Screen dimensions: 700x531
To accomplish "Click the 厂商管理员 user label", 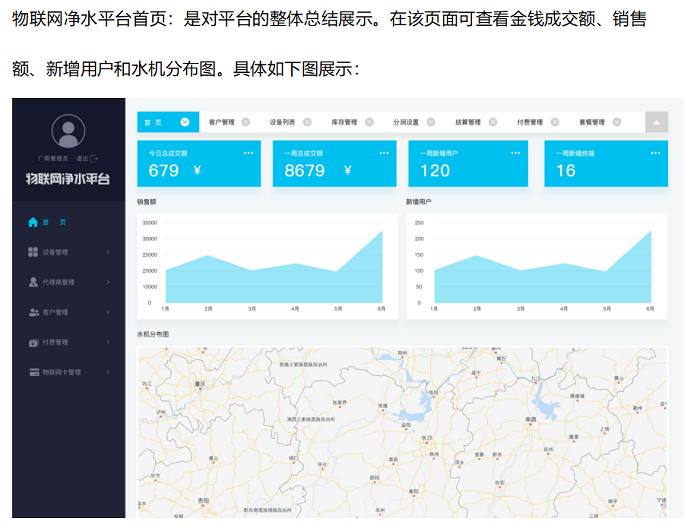I will pyautogui.click(x=53, y=159).
